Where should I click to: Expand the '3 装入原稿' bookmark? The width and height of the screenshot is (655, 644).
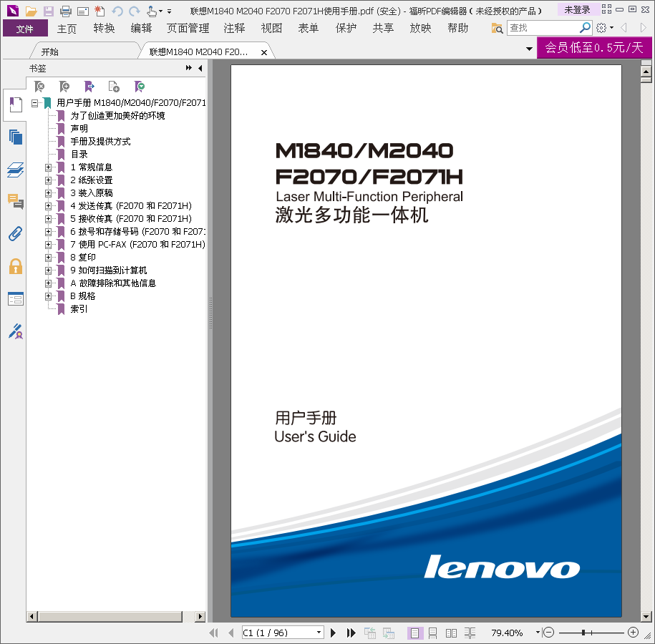coord(49,193)
